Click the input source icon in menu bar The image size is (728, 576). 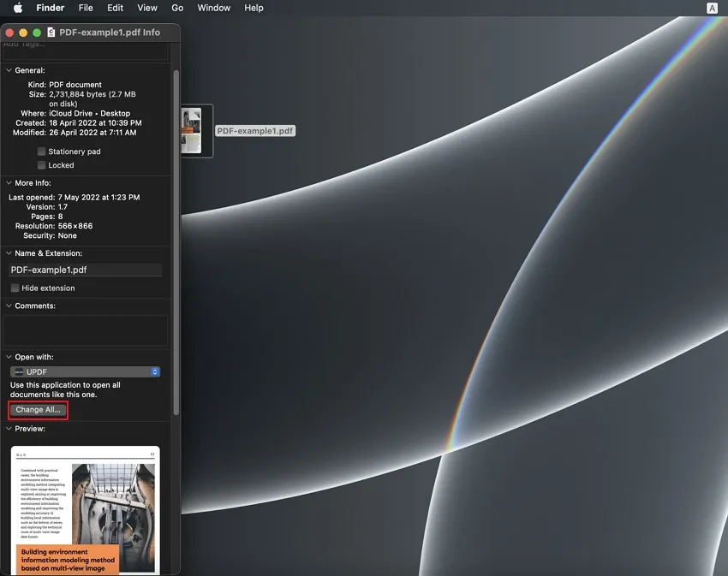point(712,8)
